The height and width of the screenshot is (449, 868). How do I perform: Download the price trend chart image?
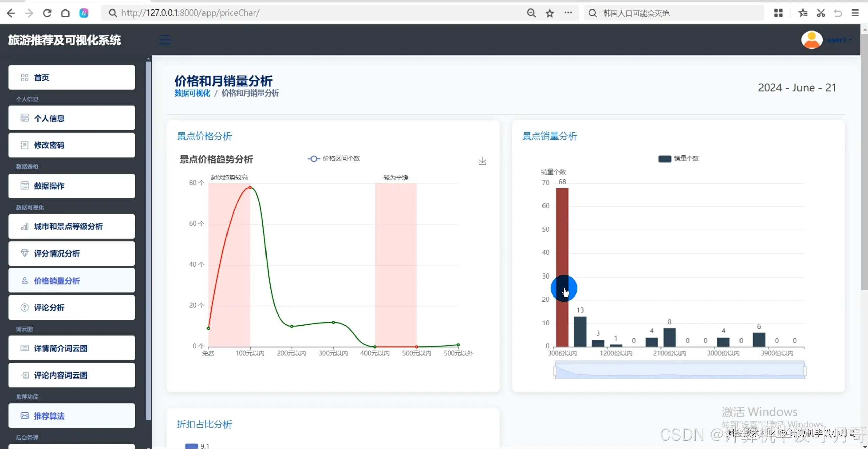482,161
